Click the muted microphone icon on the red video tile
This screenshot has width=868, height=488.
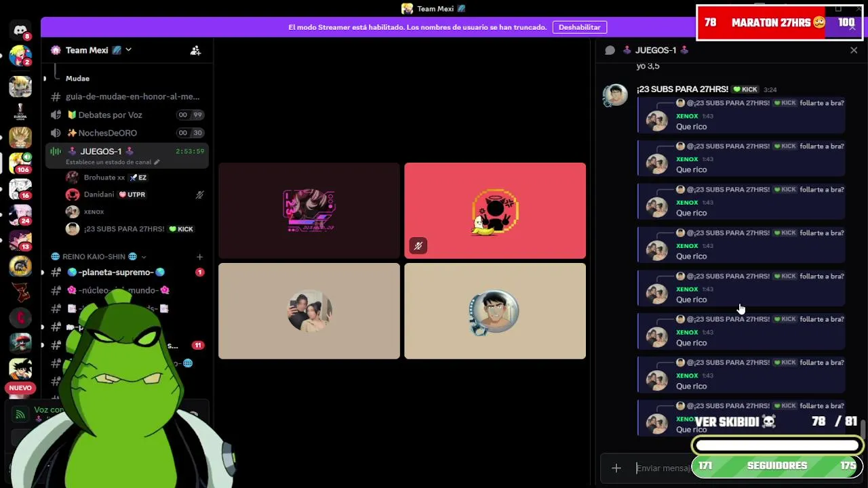(x=418, y=246)
